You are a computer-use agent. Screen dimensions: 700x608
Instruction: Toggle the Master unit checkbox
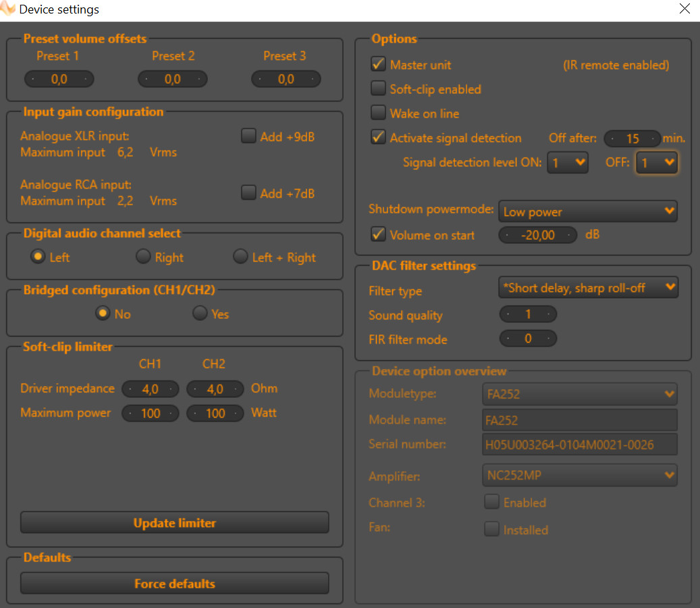tap(378, 64)
